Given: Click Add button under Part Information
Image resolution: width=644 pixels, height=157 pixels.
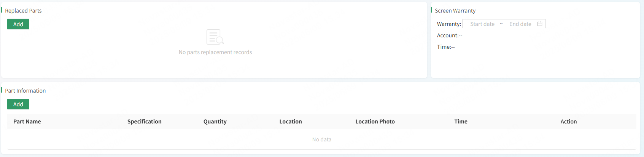Looking at the screenshot, I should 18,104.
